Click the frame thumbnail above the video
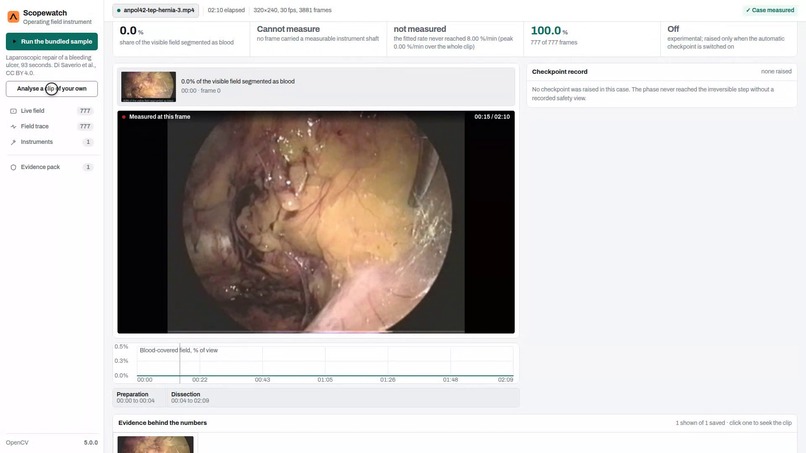The image size is (806, 453). tap(149, 86)
